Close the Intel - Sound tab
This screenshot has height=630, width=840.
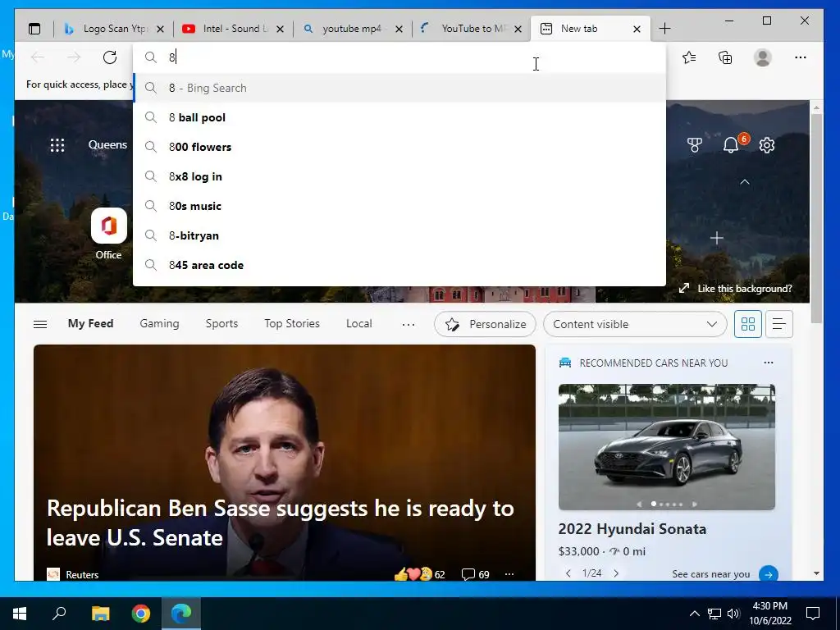pyautogui.click(x=280, y=29)
